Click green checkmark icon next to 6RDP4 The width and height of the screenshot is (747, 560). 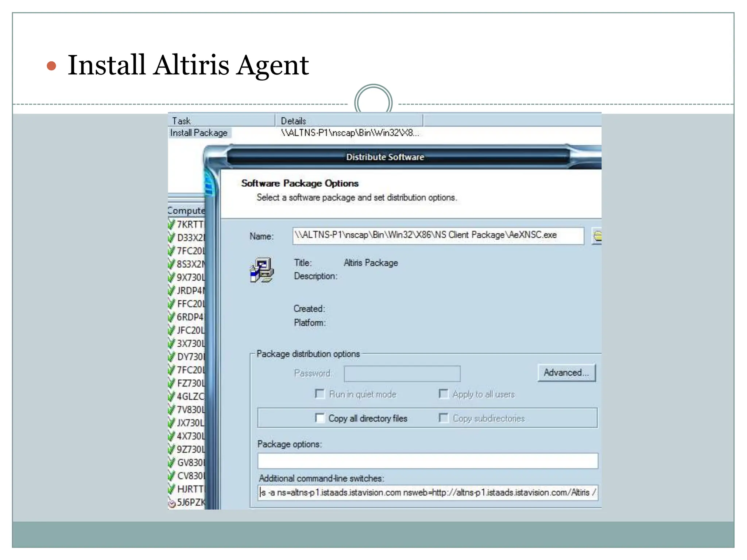click(171, 316)
